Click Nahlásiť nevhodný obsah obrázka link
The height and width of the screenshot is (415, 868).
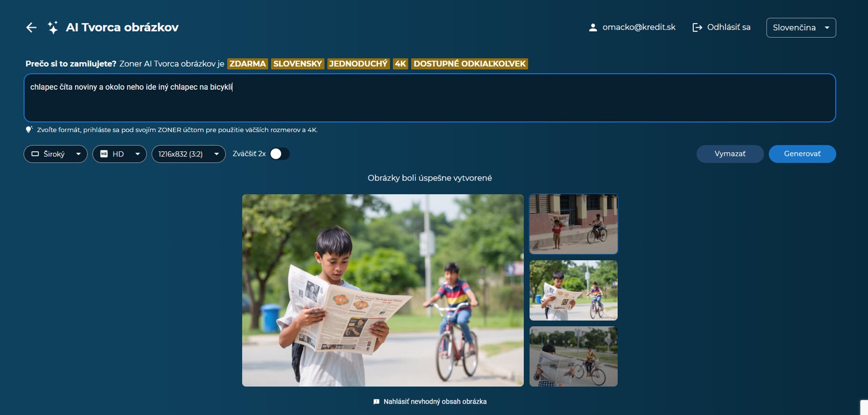click(x=435, y=402)
